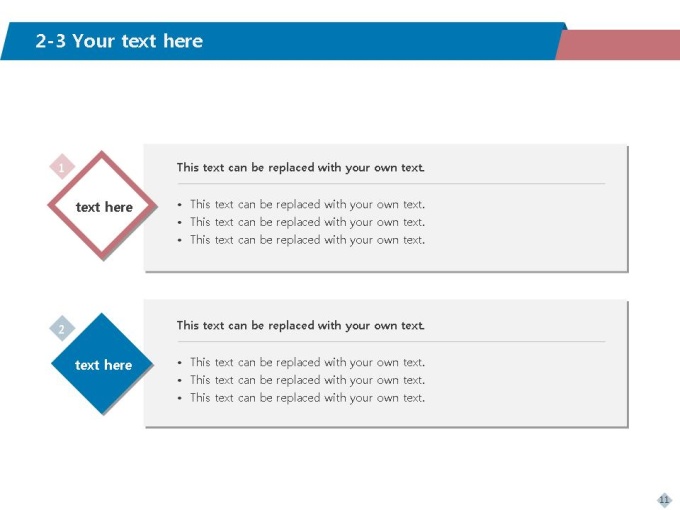Select the second bullet in the top box
680x510 pixels.
[307, 222]
